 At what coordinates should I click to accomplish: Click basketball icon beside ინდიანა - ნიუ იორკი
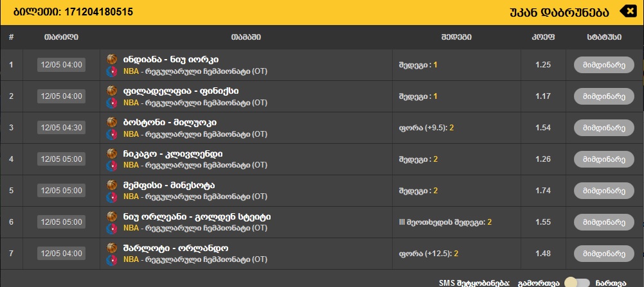(x=112, y=58)
